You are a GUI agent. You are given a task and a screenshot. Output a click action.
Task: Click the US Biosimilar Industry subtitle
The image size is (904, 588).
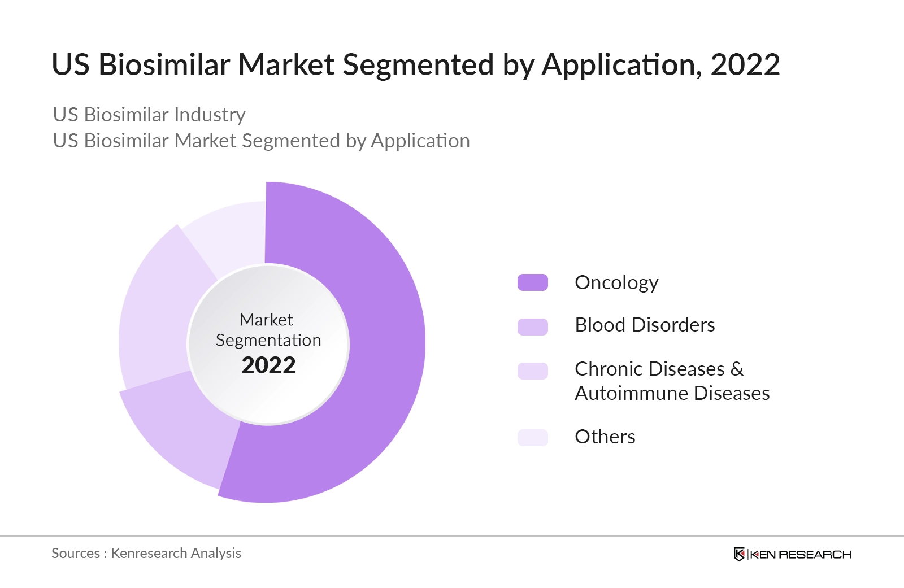(149, 115)
